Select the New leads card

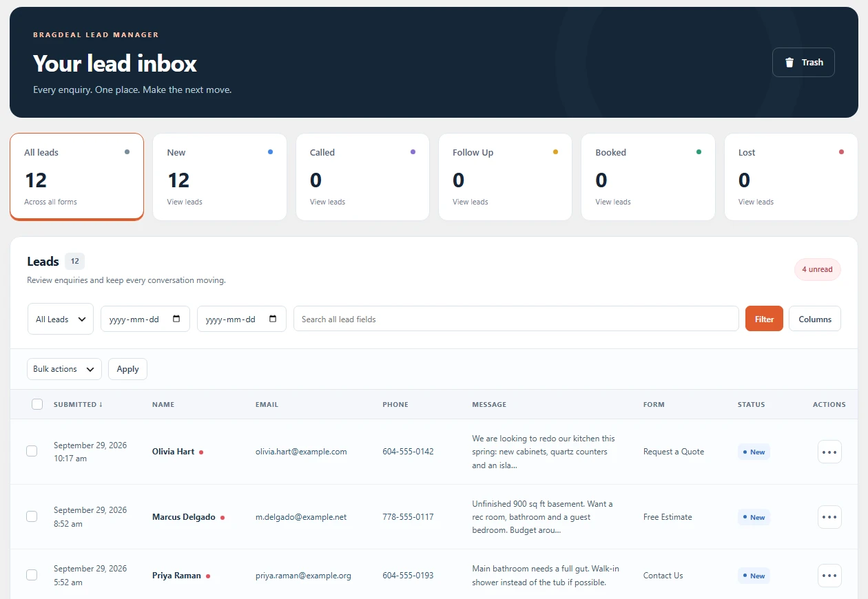click(x=220, y=177)
